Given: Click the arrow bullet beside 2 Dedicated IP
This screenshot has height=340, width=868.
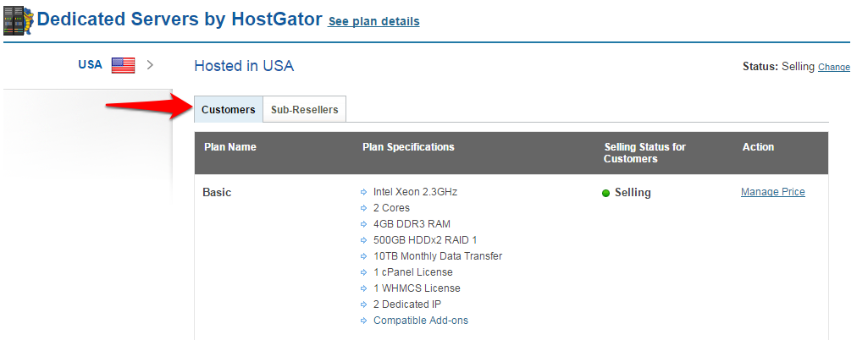Looking at the screenshot, I should (x=363, y=304).
